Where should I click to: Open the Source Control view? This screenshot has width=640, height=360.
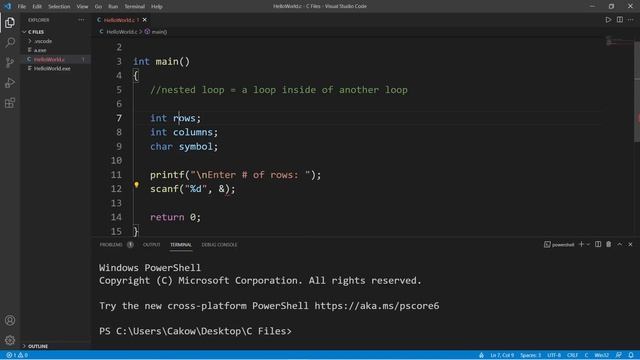tap(10, 62)
